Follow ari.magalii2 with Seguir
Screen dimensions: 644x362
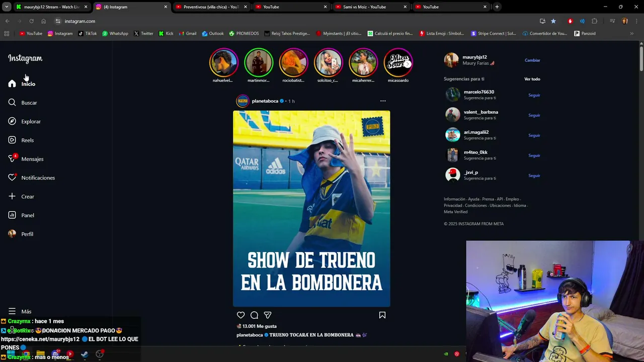(534, 135)
